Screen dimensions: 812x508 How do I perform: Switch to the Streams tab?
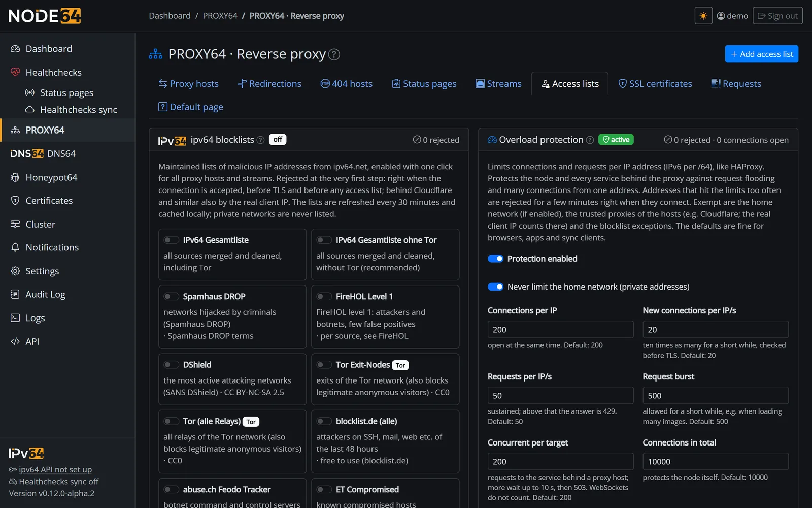click(x=498, y=84)
